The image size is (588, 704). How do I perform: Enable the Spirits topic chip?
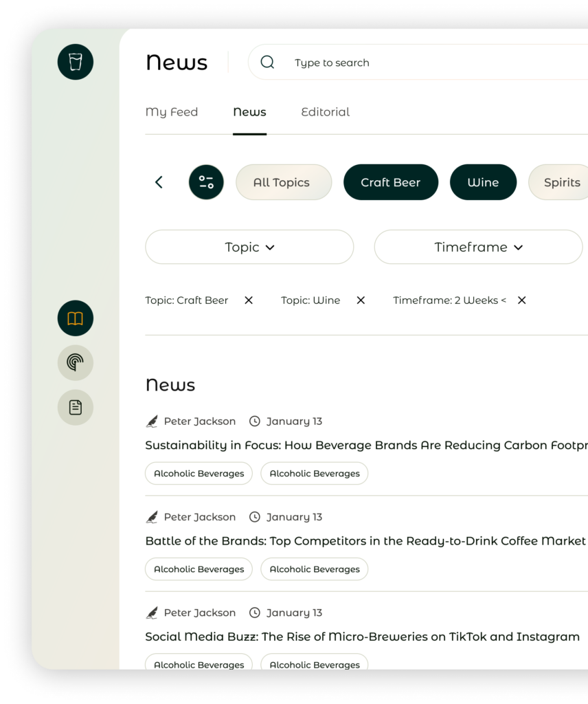(561, 182)
